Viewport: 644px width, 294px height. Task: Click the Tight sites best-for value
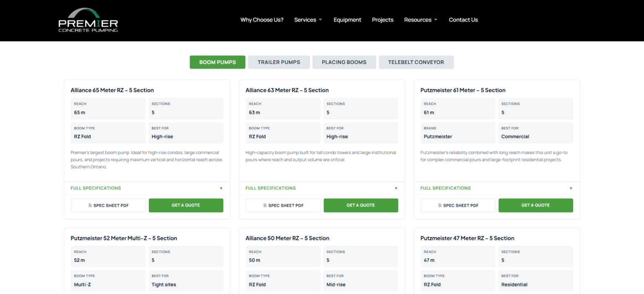pyautogui.click(x=164, y=284)
